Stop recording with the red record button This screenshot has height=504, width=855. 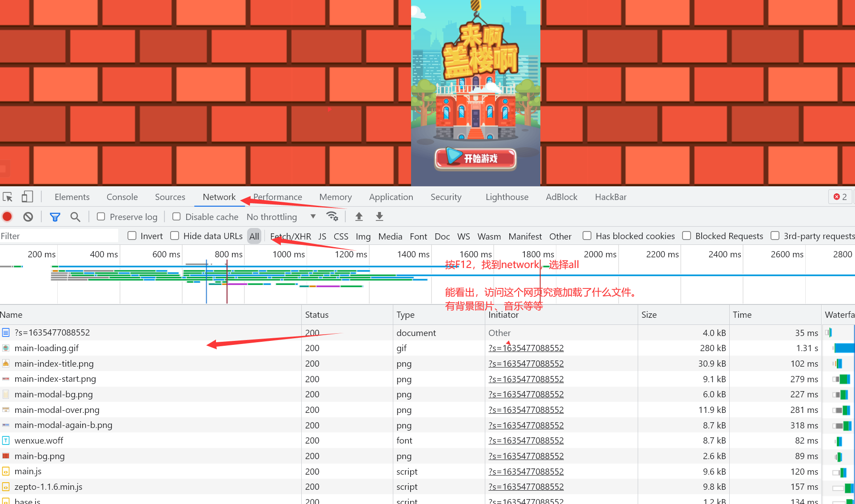pyautogui.click(x=7, y=217)
